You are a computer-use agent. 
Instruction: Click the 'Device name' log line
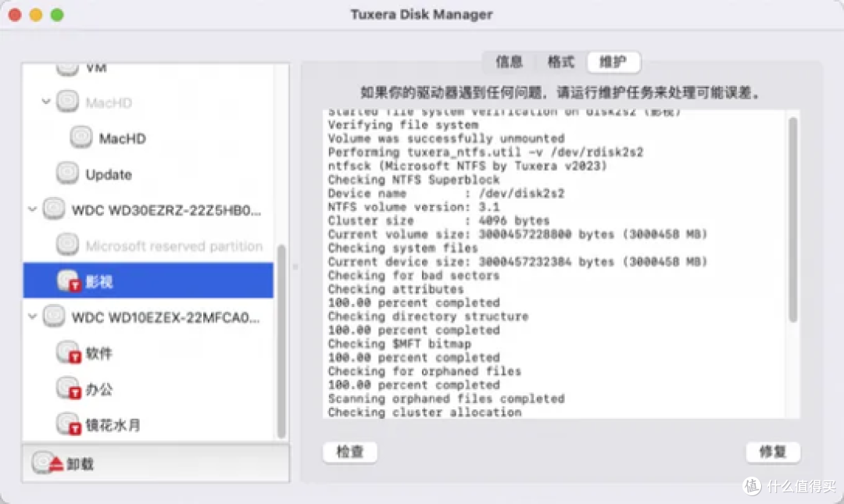click(446, 193)
